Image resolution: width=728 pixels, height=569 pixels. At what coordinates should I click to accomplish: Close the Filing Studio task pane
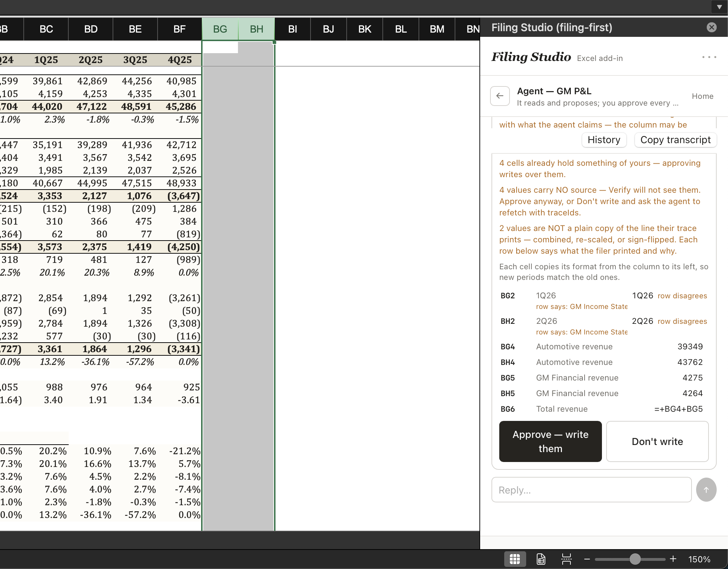click(711, 27)
